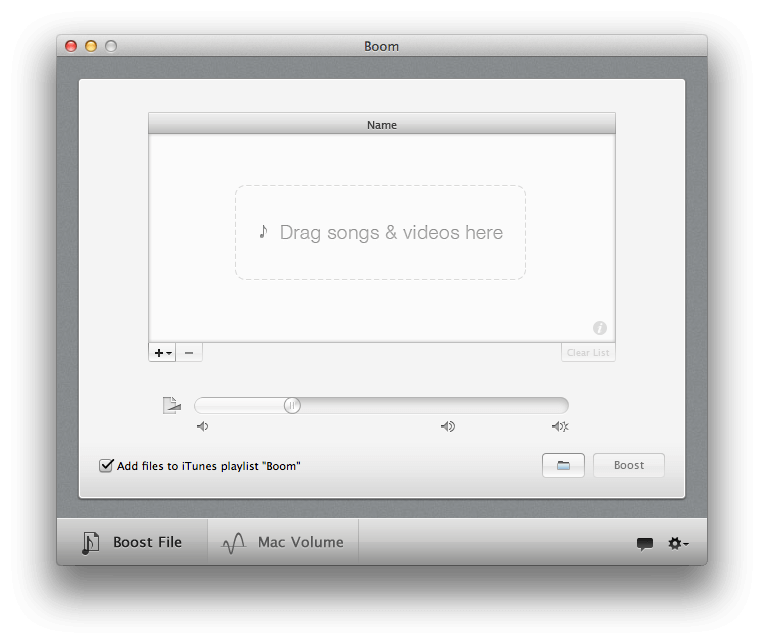Screen dimensions: 764x644
Task: Click the boost level slider knob
Action: (x=292, y=405)
